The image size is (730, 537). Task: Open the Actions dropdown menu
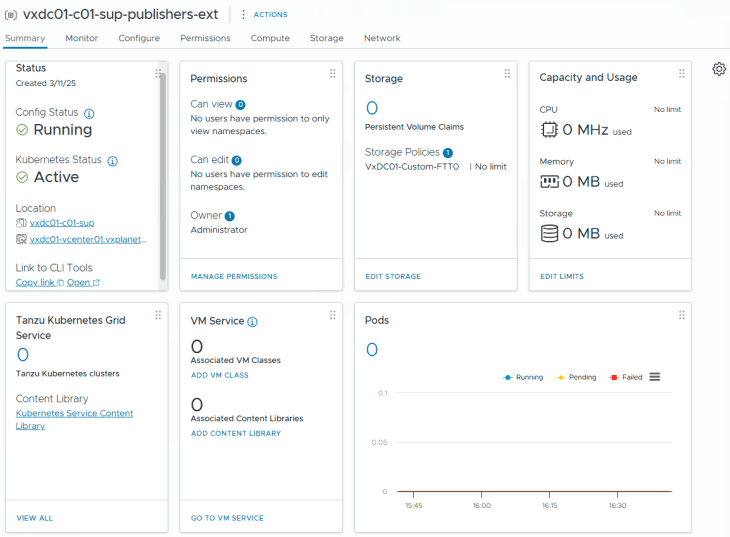point(264,15)
